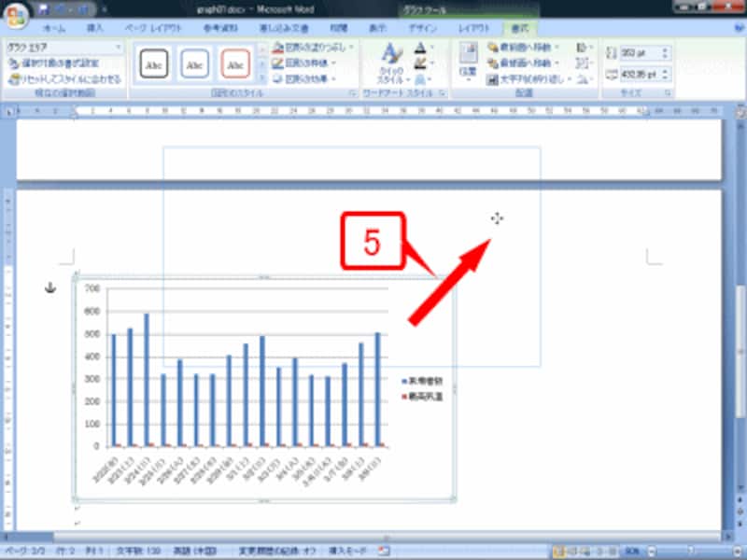Viewport: 747px width, 560px height.
Task: Switch to the 差し込み文書 ribbon tab
Action: [284, 29]
